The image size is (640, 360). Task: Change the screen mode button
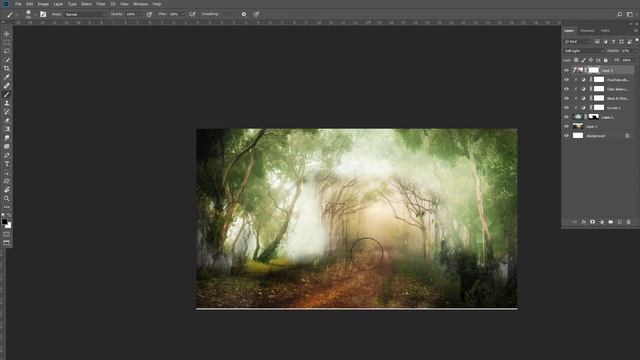click(7, 243)
